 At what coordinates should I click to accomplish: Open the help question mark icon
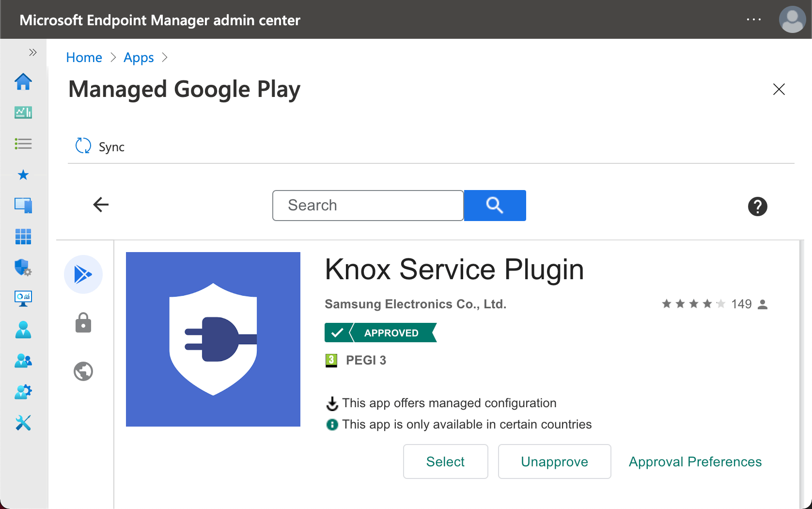click(758, 207)
